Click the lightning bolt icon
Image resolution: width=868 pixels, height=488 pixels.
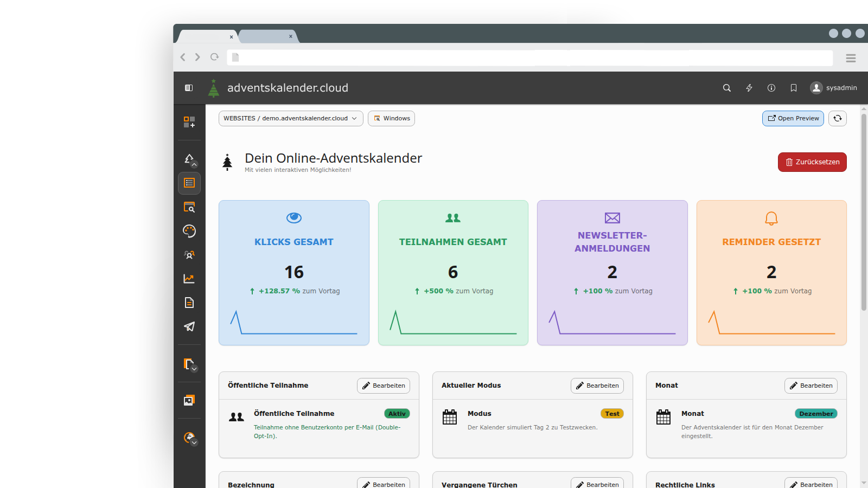749,88
